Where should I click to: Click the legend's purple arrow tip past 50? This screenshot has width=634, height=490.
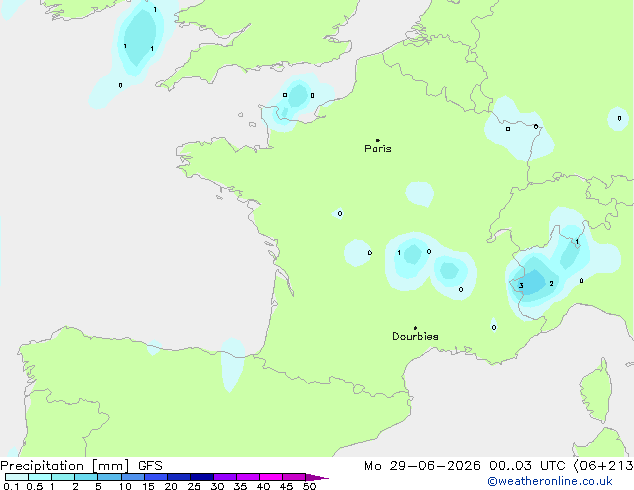click(317, 477)
